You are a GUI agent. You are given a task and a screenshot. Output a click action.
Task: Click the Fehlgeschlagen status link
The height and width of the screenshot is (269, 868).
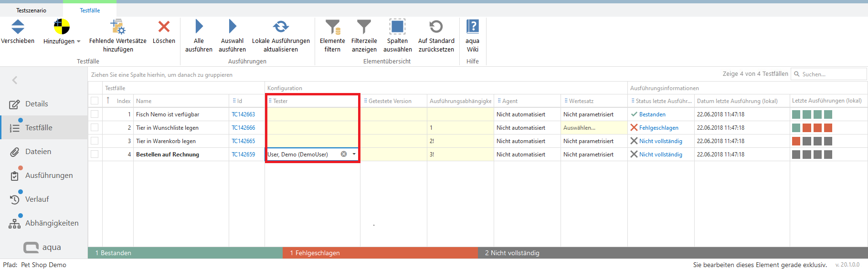pos(658,128)
